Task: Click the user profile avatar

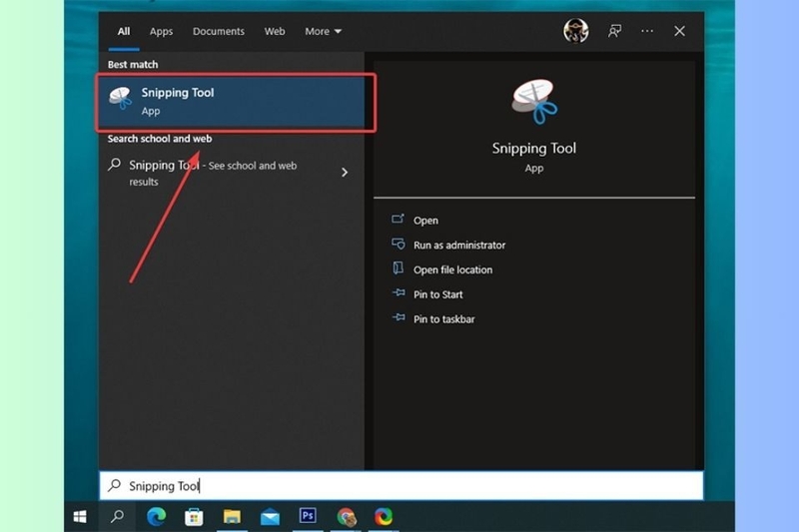Action: tap(576, 31)
